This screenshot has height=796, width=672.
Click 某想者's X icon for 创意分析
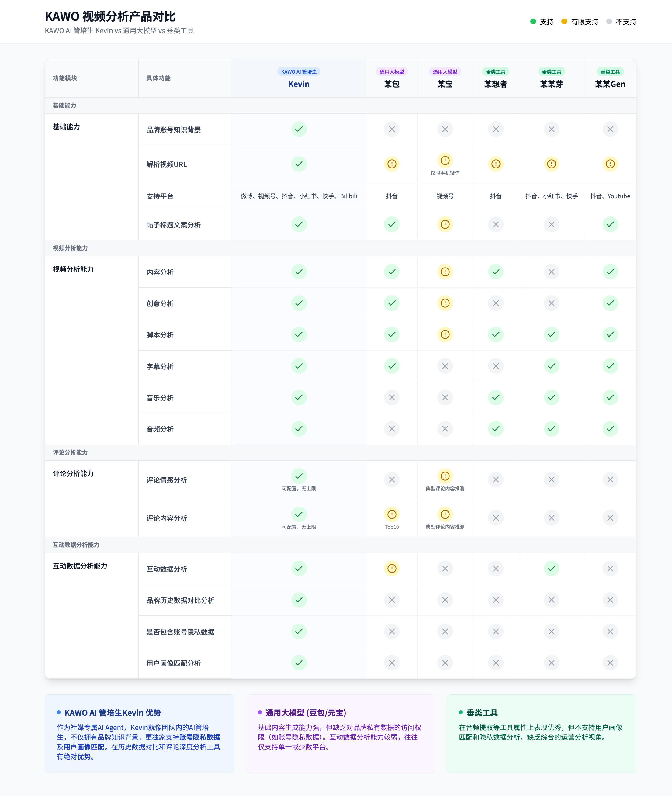495,303
